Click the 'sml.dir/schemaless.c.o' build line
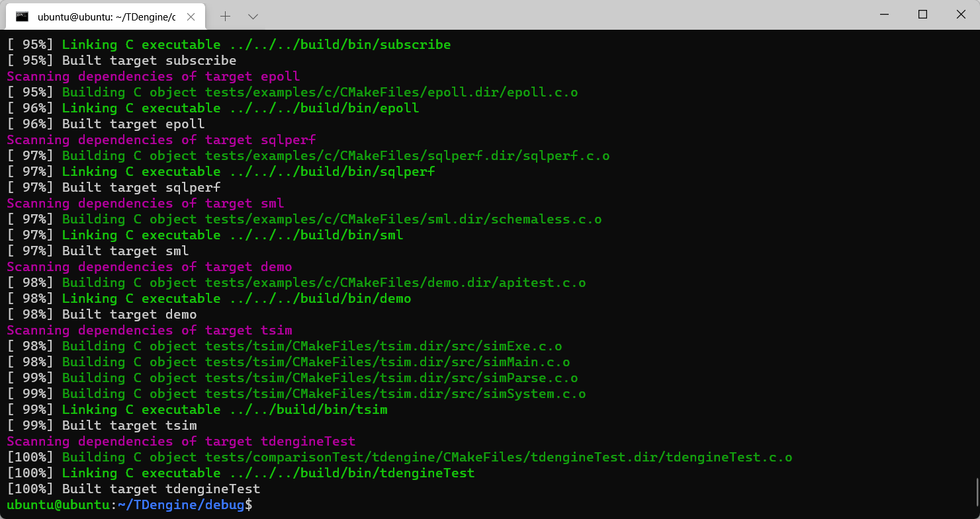 (x=304, y=220)
